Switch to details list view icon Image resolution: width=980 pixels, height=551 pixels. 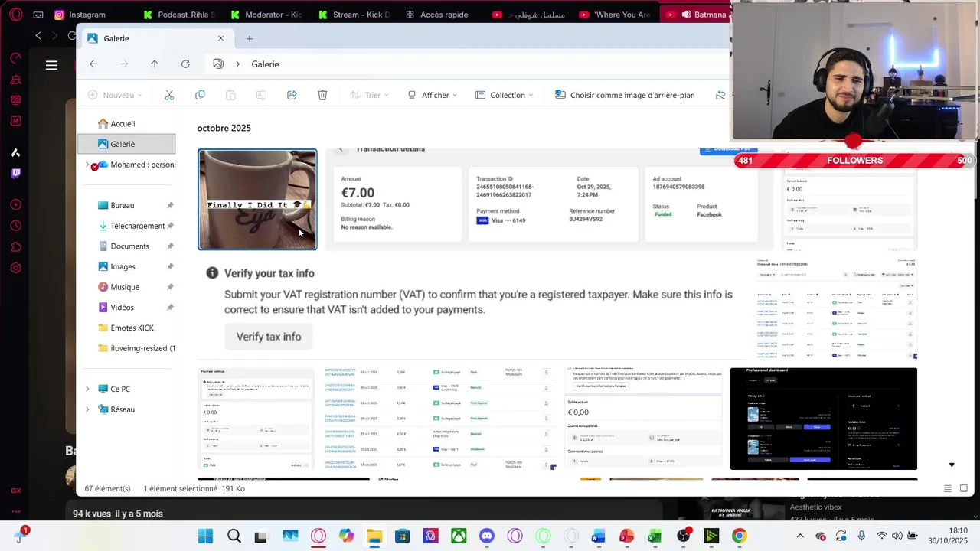948,488
